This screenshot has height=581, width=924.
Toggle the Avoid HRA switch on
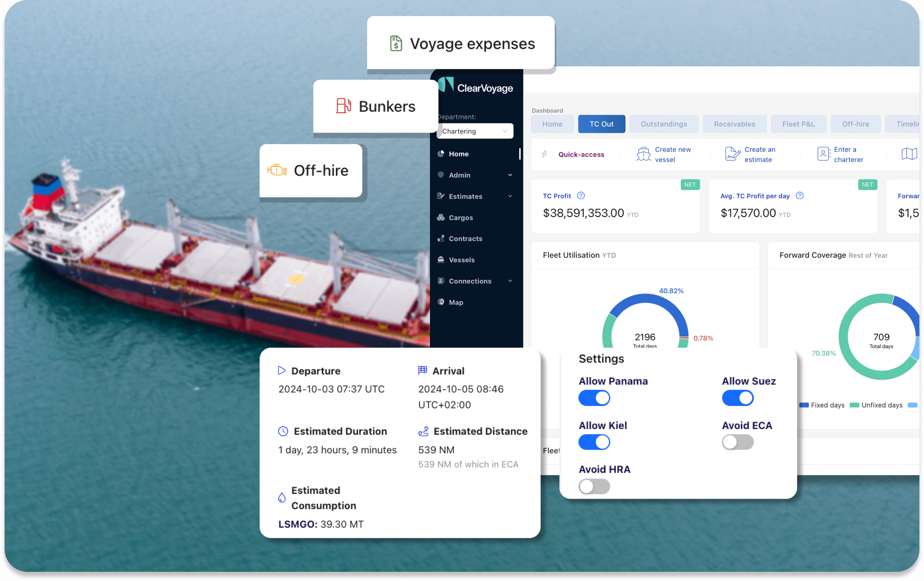[594, 486]
